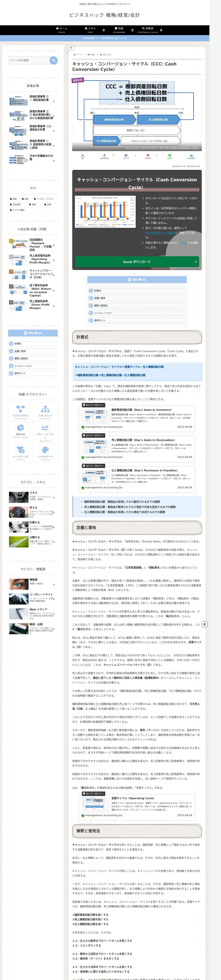
Task: Click the CCC formula diagram image
Action: coord(137,114)
